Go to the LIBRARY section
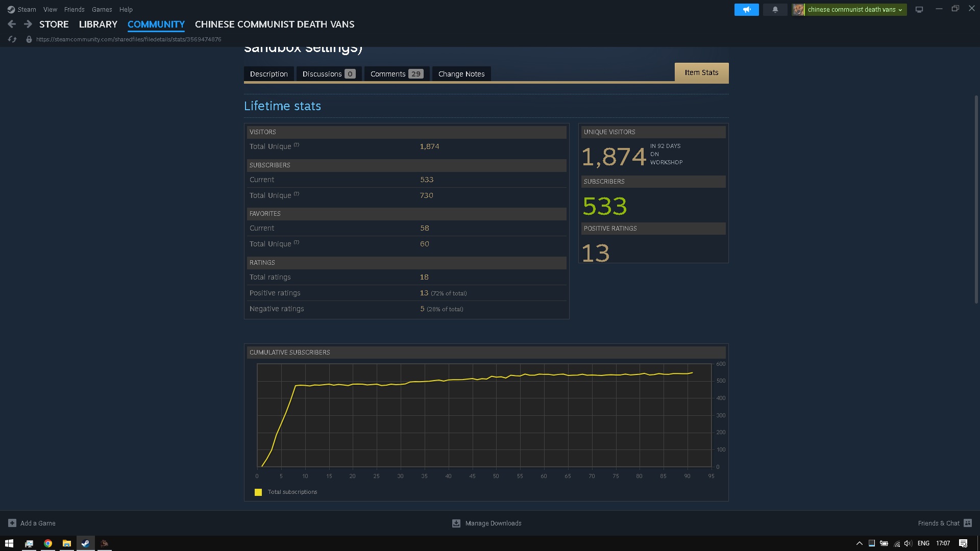Image resolution: width=980 pixels, height=551 pixels. [98, 24]
